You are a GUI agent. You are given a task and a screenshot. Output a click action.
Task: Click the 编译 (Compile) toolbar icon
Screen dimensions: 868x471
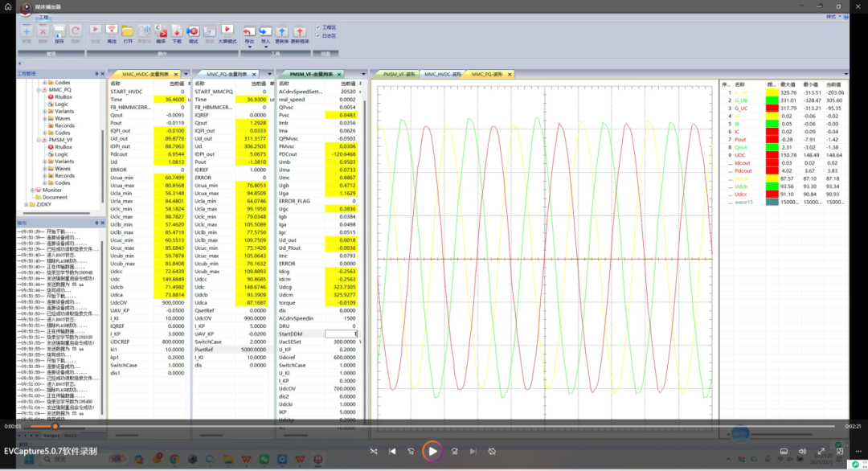[x=162, y=31]
